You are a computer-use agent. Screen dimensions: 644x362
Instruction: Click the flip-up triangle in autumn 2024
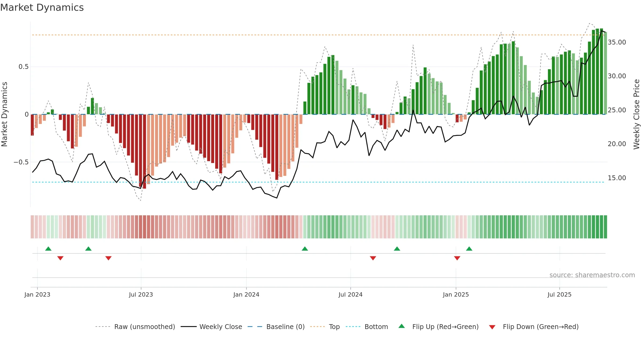397,249
